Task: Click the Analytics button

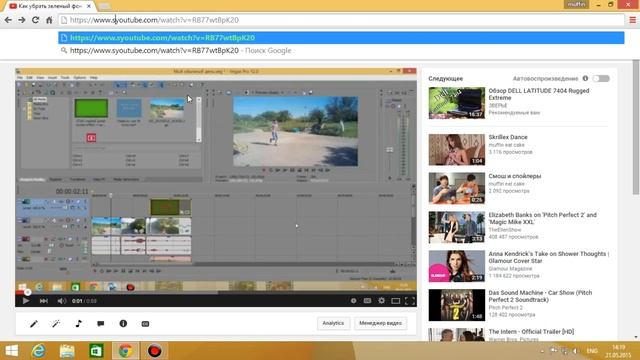Action: point(333,323)
